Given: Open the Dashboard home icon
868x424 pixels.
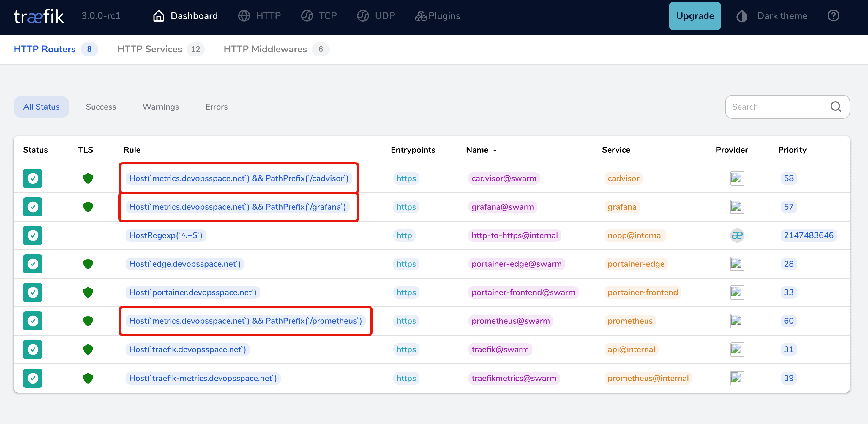Looking at the screenshot, I should 159,16.
